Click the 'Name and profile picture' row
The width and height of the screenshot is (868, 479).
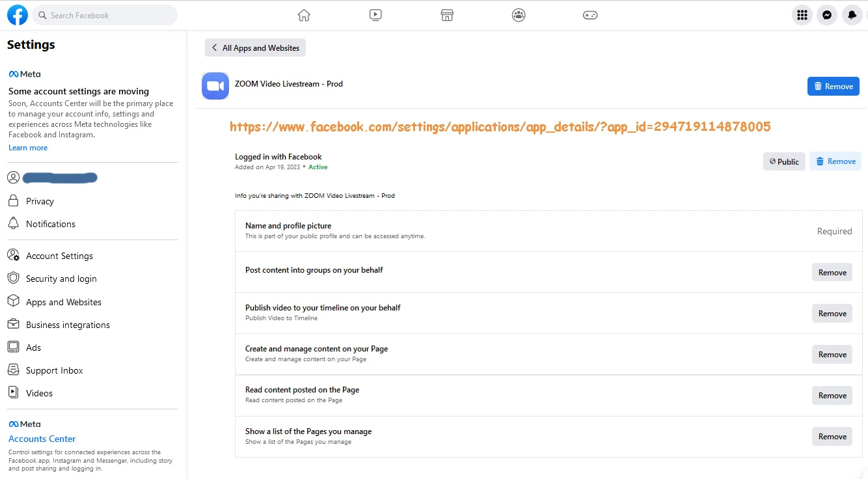[x=549, y=231]
